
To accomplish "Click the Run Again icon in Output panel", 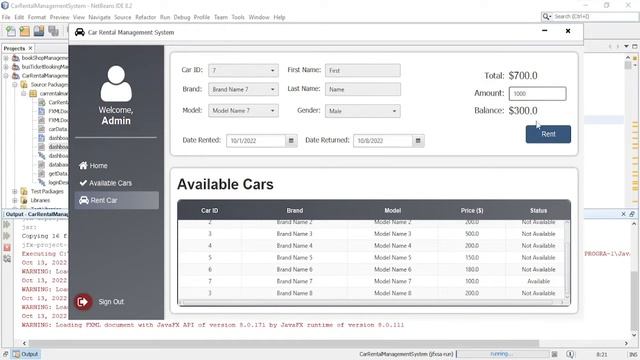I will click(x=7, y=224).
